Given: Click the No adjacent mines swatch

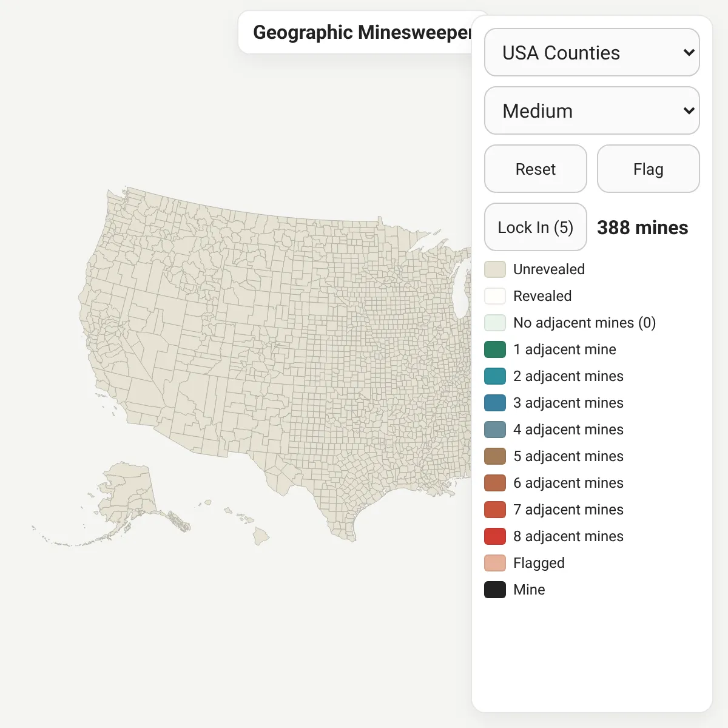Looking at the screenshot, I should (x=495, y=323).
